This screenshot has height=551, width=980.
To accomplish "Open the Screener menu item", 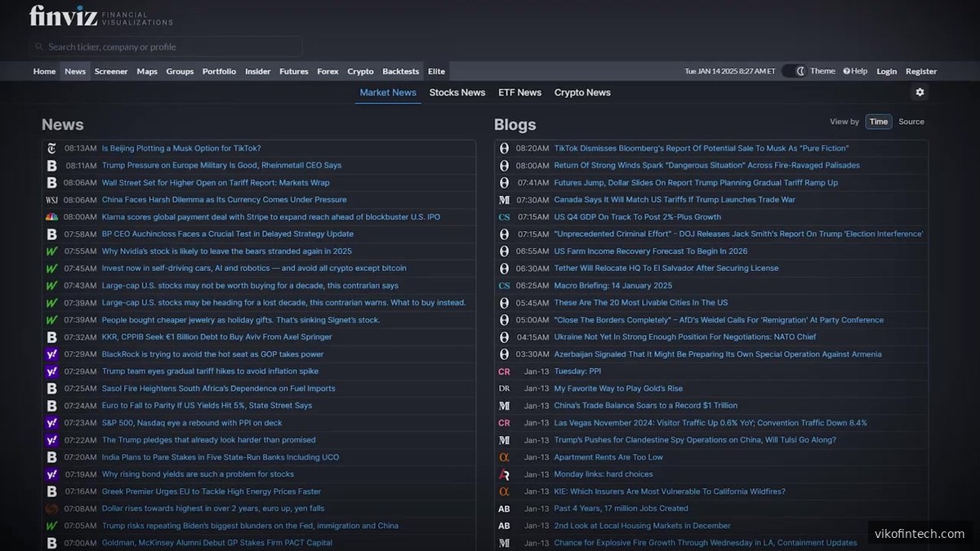I will 111,71.
